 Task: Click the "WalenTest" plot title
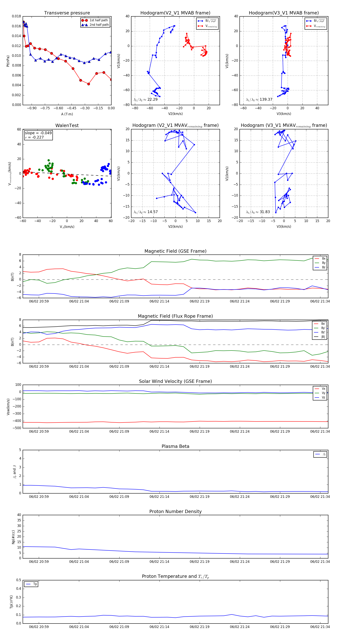(x=67, y=125)
